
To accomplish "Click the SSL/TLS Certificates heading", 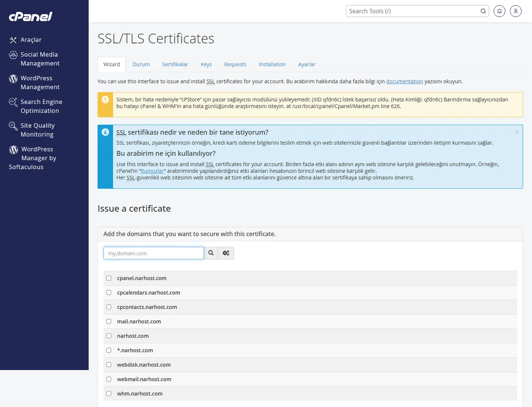I will click(156, 39).
